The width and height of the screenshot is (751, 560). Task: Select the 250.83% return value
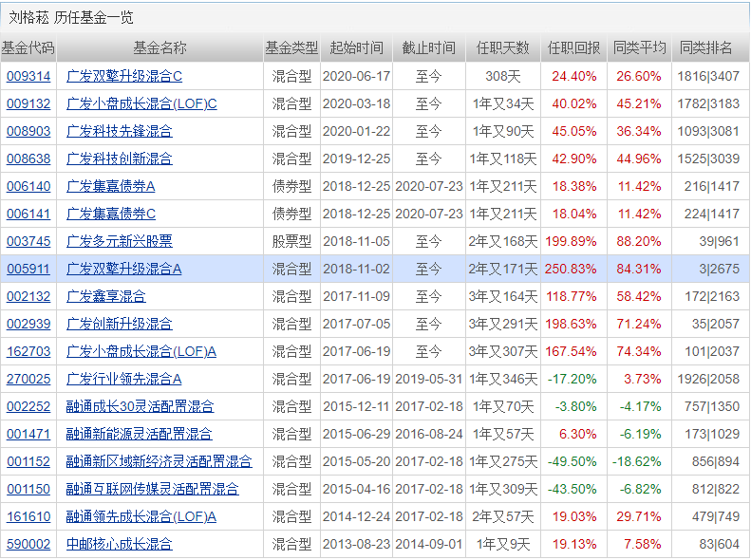tap(571, 269)
